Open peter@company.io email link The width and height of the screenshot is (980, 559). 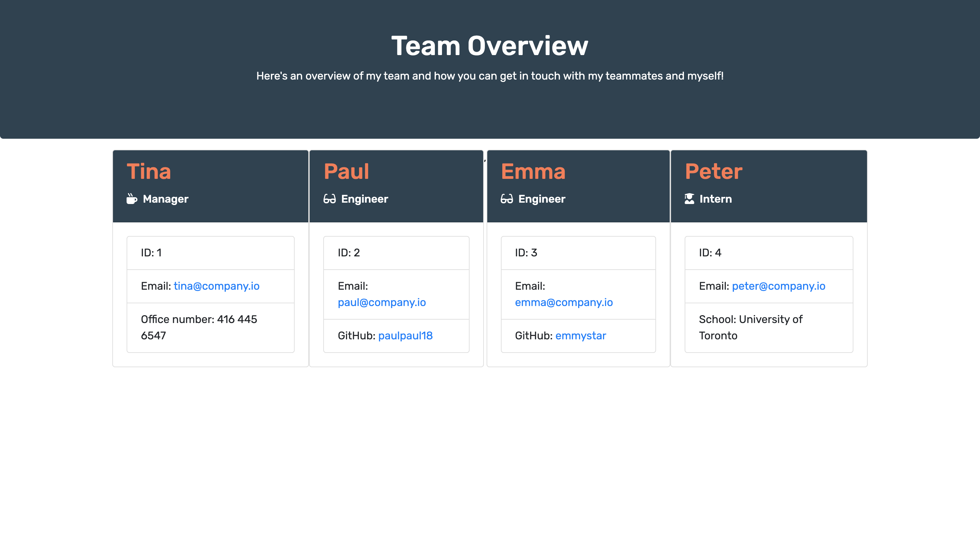click(779, 286)
